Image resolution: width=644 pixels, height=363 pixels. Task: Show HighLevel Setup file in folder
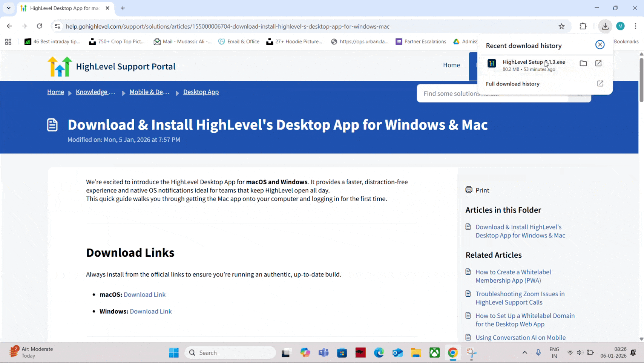[583, 63]
